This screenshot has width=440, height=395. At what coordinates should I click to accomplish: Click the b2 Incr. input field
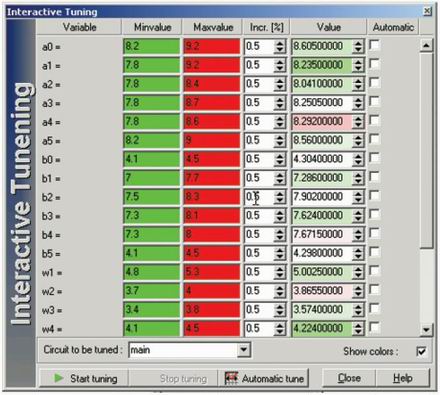coord(260,197)
